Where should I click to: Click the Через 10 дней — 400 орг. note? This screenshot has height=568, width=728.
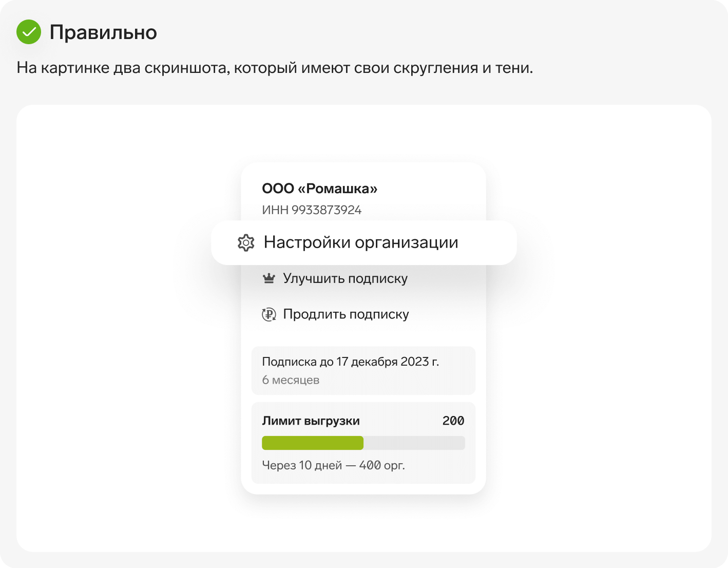pyautogui.click(x=333, y=465)
